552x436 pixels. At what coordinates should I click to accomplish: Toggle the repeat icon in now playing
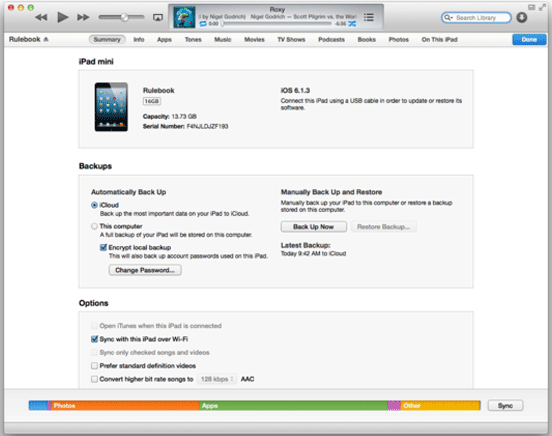point(203,24)
